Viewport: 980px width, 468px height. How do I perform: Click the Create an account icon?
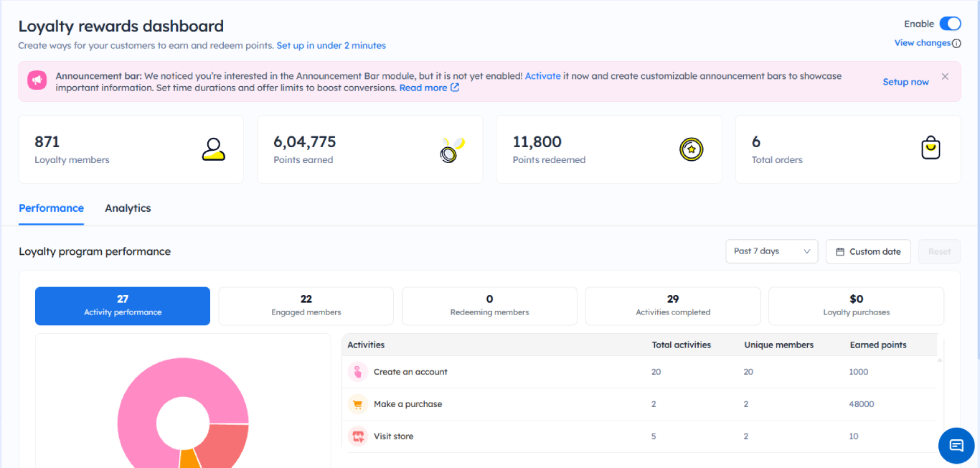tap(357, 372)
